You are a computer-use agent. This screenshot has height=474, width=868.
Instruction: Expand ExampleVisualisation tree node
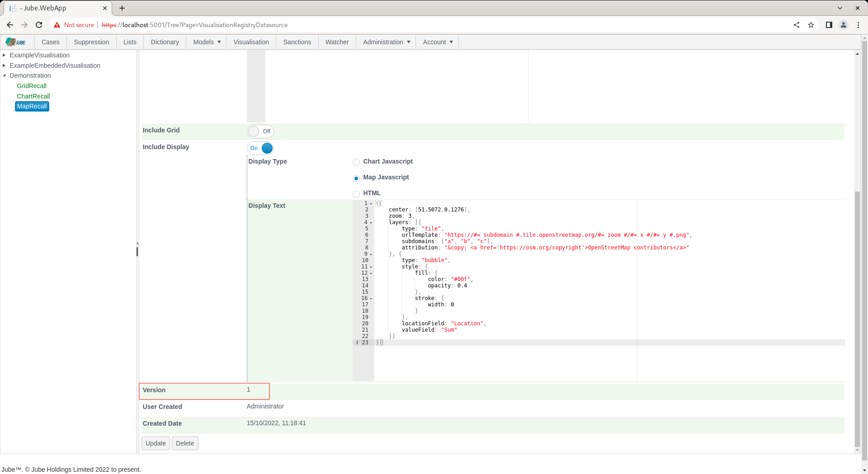click(4, 55)
